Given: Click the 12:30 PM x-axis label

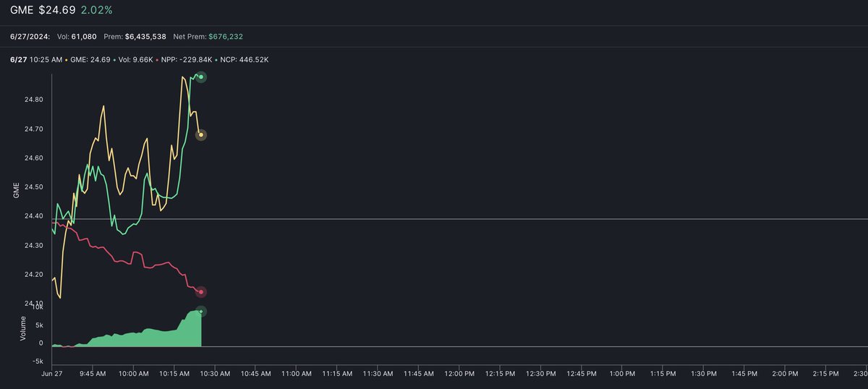Looking at the screenshot, I should pos(542,375).
